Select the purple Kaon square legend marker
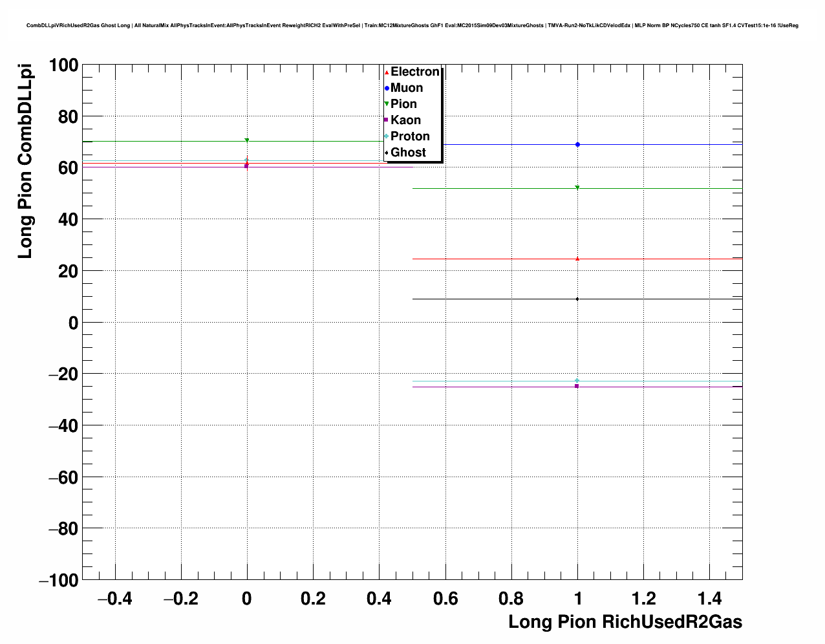The image size is (825, 644). (x=387, y=120)
